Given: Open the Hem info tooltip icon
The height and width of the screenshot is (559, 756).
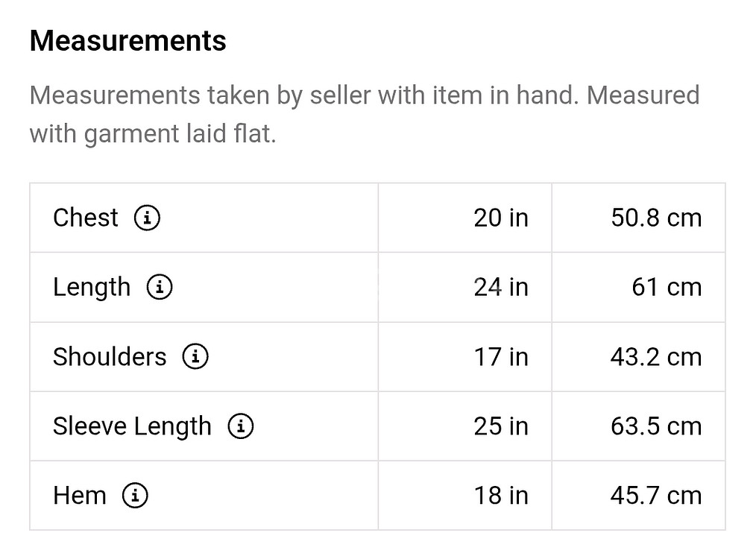Looking at the screenshot, I should (135, 496).
